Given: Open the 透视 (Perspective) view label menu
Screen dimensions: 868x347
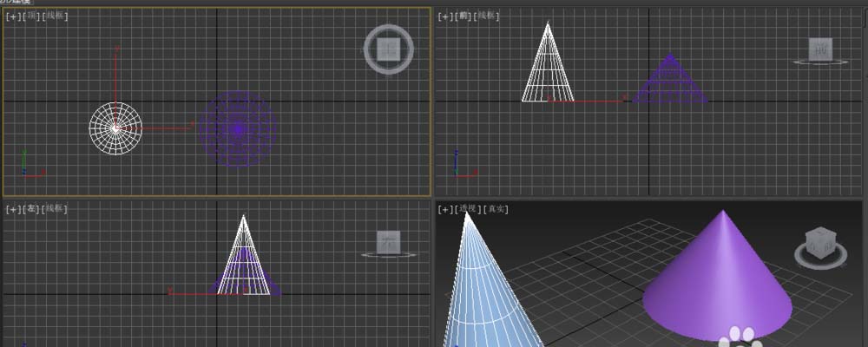Looking at the screenshot, I should [468, 209].
